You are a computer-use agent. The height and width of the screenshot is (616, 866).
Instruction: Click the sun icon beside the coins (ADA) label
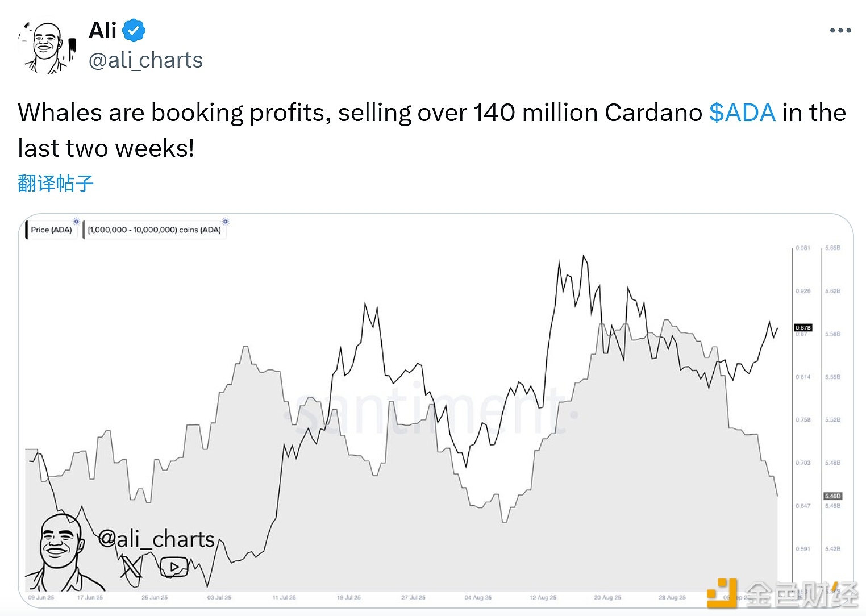(x=226, y=222)
